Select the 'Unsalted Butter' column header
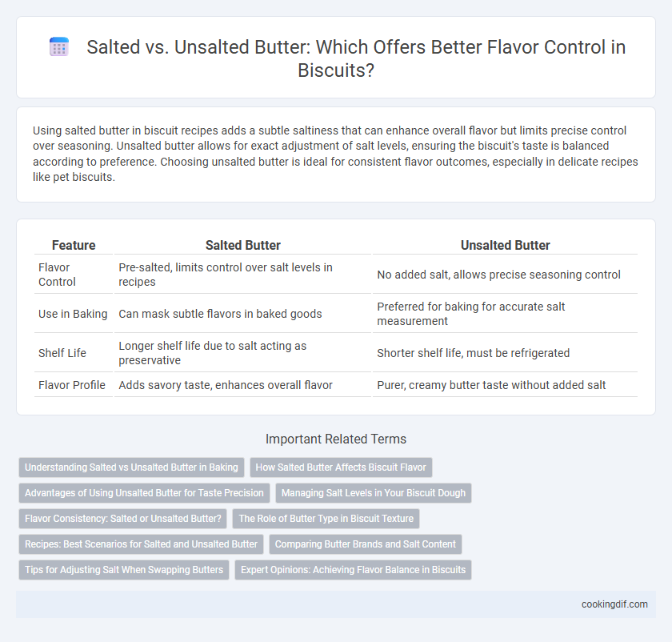Image resolution: width=672 pixels, height=642 pixels. pos(506,245)
